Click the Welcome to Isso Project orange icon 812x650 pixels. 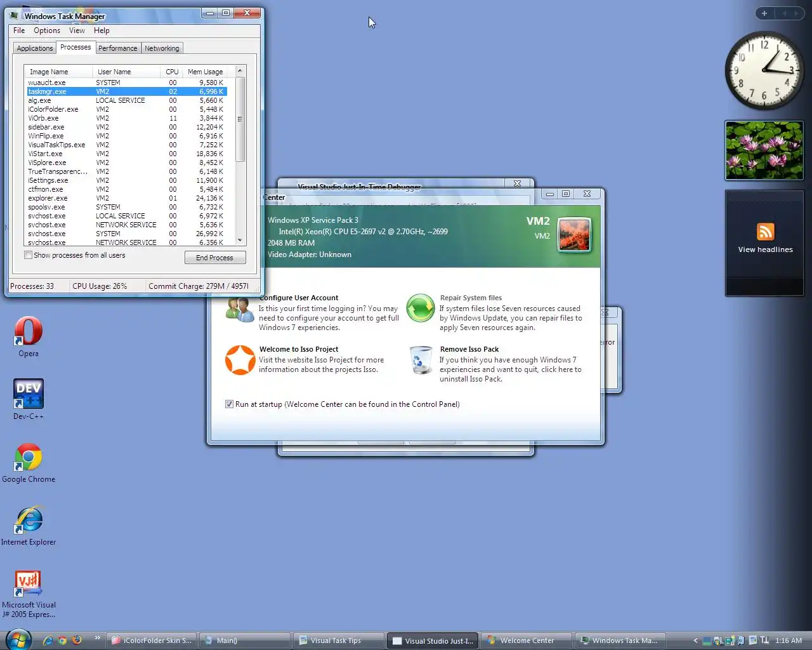[x=240, y=360]
